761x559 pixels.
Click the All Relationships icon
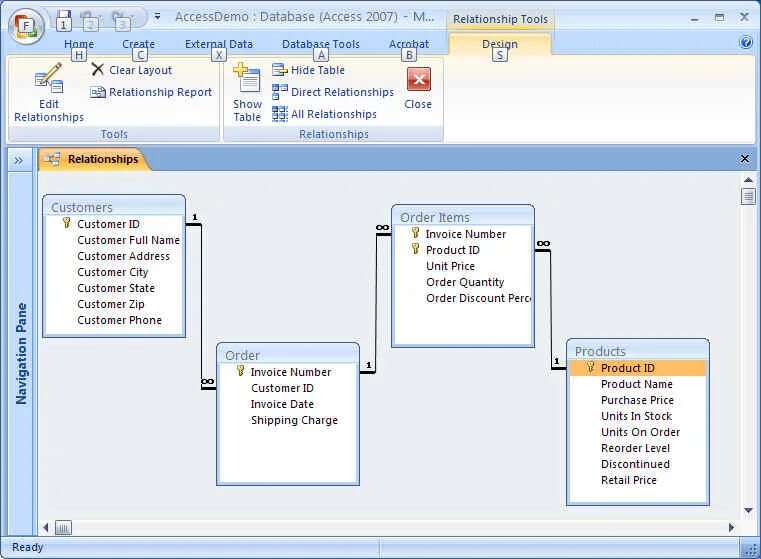coord(280,114)
